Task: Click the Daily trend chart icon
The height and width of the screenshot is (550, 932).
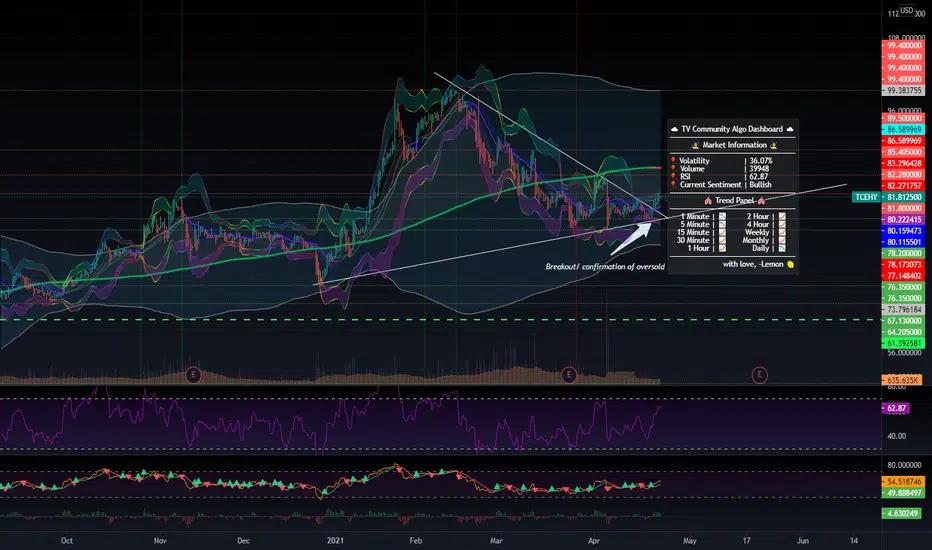Action: [x=782, y=248]
